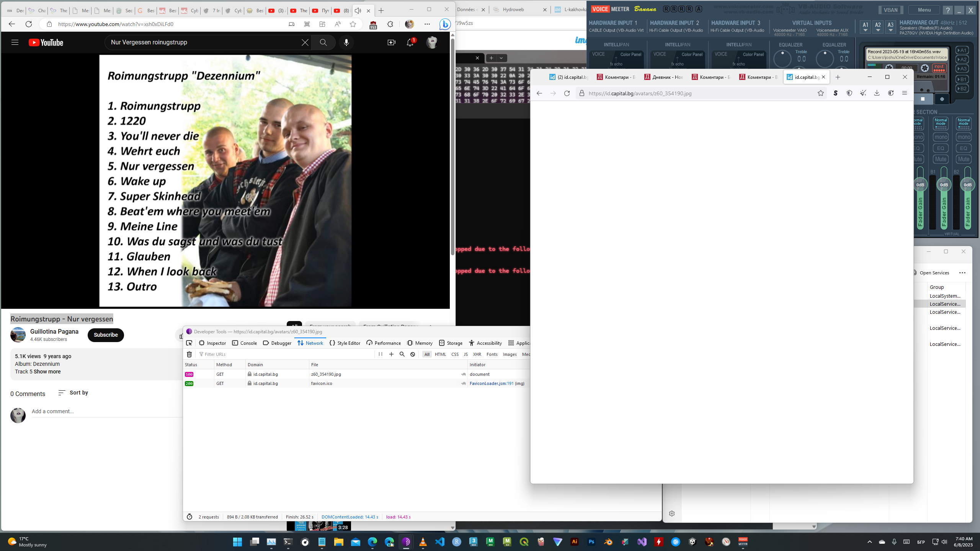Open the YouTube hamburger guide menu
980x551 pixels.
[x=15, y=42]
